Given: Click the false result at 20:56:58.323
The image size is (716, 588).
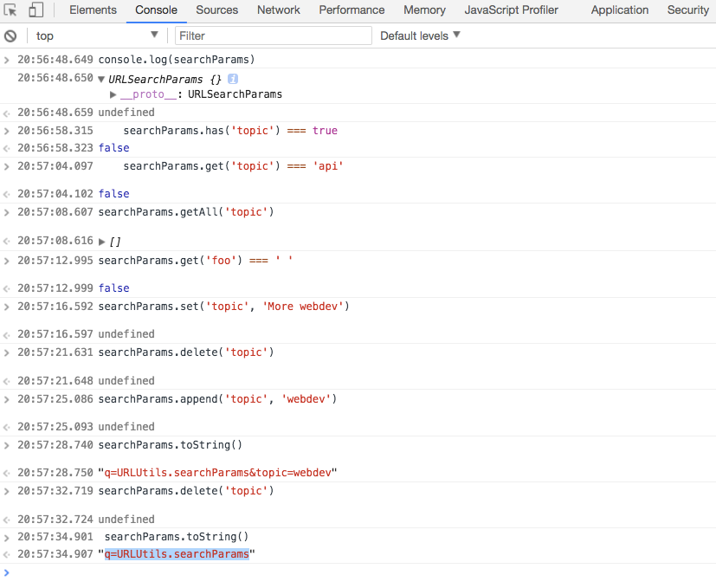Looking at the screenshot, I should click(x=113, y=148).
